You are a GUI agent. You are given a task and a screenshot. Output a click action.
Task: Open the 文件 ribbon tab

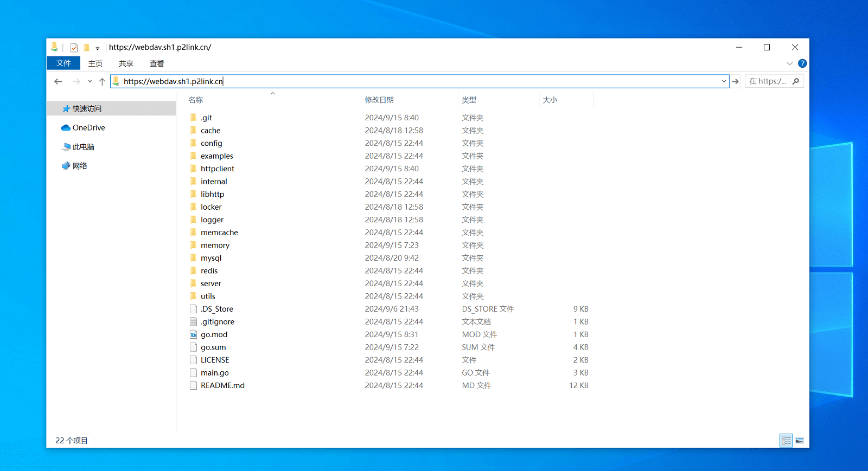point(63,63)
